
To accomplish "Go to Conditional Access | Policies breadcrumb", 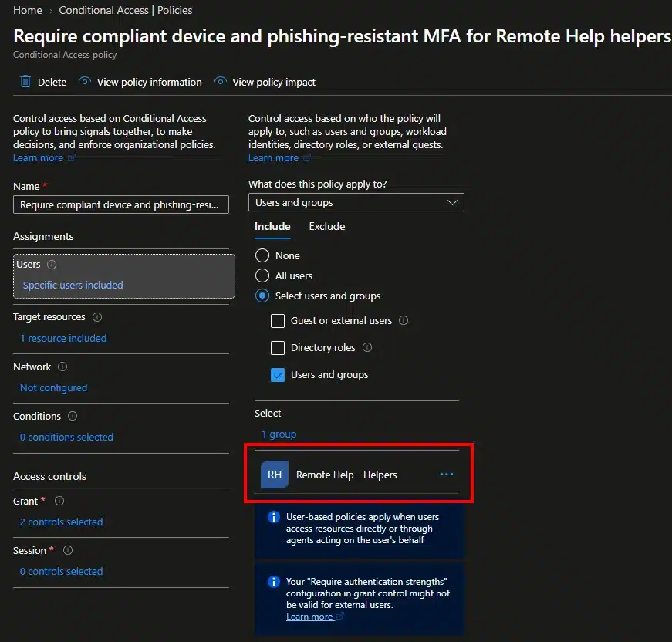I will [126, 10].
